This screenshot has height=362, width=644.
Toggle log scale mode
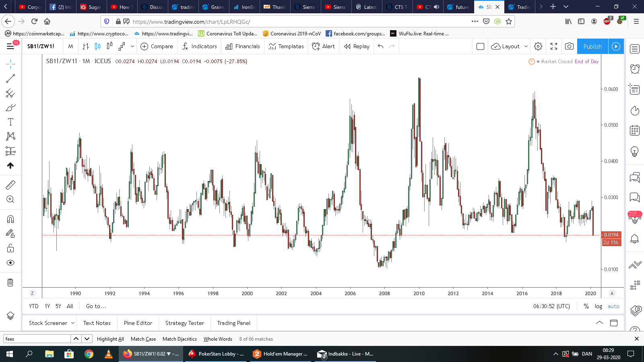tap(599, 306)
